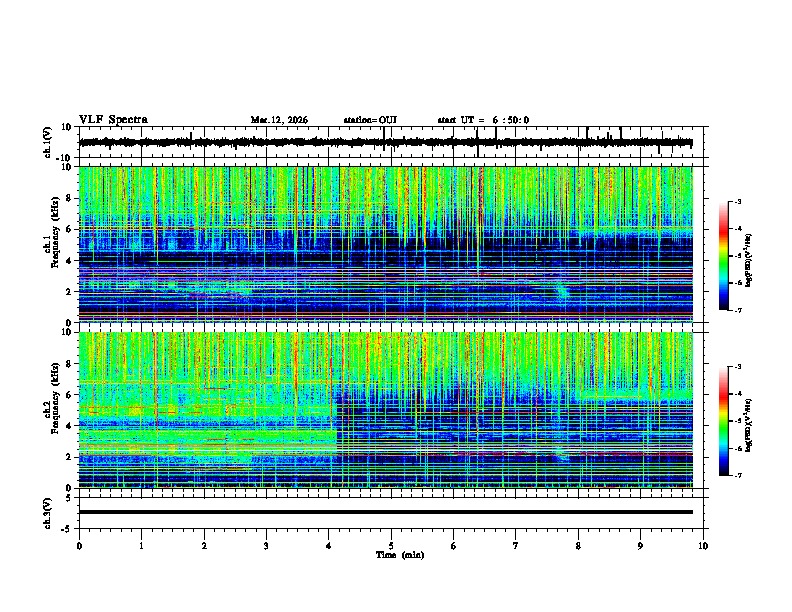792x612 pixels.
Task: Click time axis tick label "7"
Action: [x=516, y=546]
